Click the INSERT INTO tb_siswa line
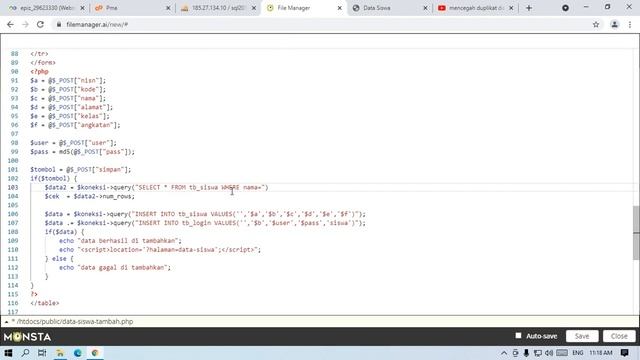The width and height of the screenshot is (640, 360). click(205, 214)
